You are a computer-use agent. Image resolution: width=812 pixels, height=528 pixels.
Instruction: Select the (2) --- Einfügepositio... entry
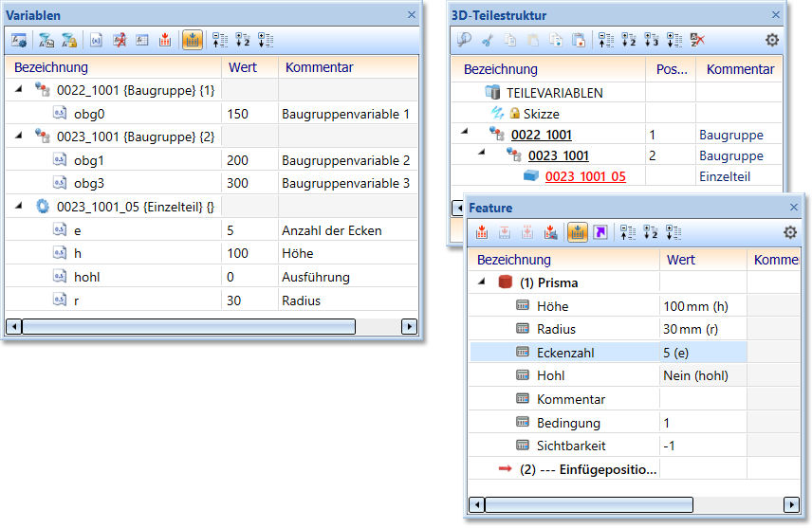point(588,469)
